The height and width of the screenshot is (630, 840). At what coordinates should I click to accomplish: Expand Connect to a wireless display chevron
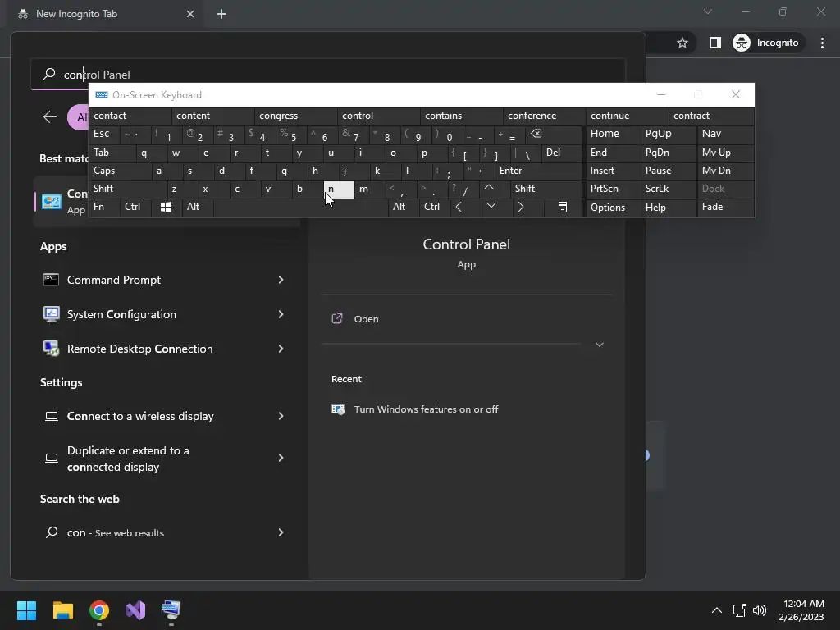tap(281, 416)
